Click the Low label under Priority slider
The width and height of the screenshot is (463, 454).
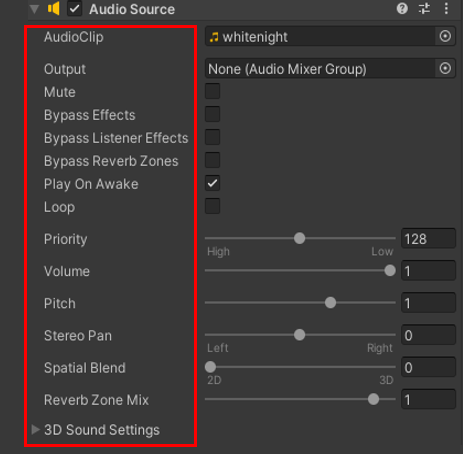(382, 252)
